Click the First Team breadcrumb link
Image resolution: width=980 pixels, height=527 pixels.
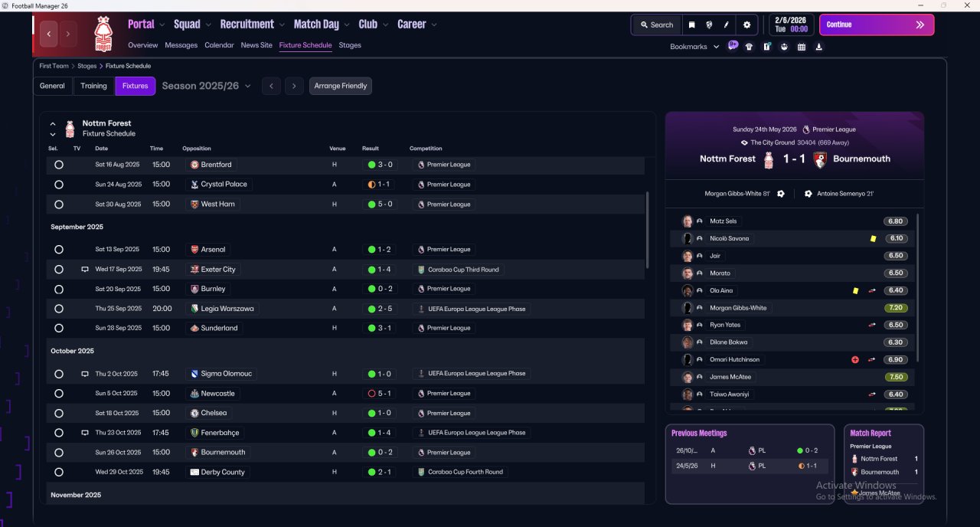pos(54,67)
